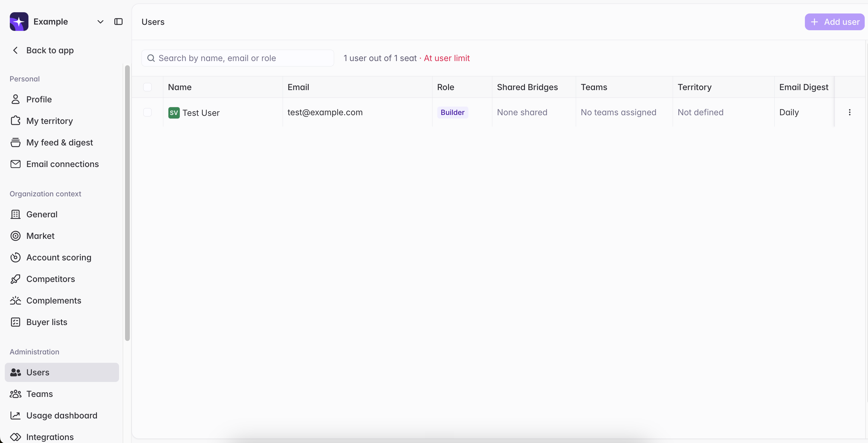Viewport: 868px width, 443px height.
Task: Click the No teams assigned cell
Action: coord(625,112)
